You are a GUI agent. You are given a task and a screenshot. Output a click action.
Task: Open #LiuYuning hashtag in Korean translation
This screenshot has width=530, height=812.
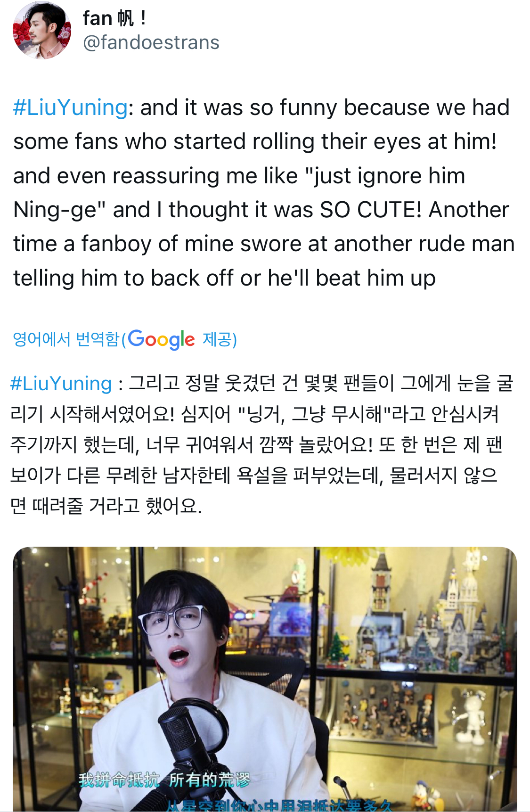tap(61, 384)
